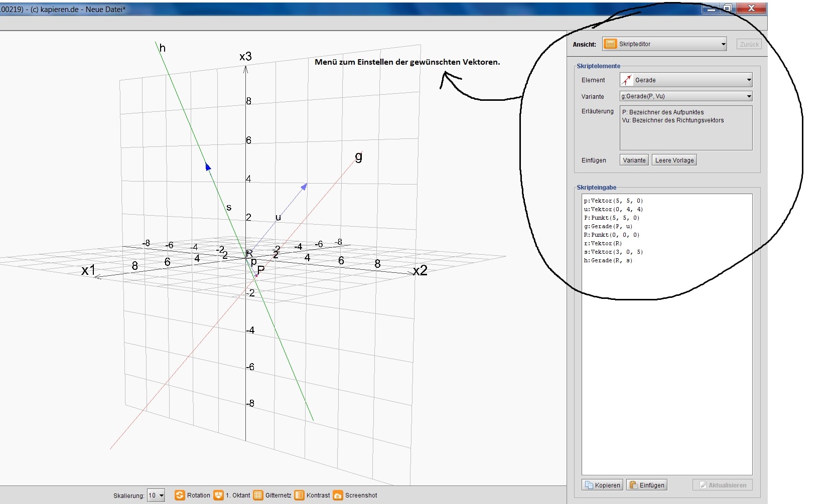Click the Erläuterung description text box
The height and width of the screenshot is (504, 831).
(685, 128)
